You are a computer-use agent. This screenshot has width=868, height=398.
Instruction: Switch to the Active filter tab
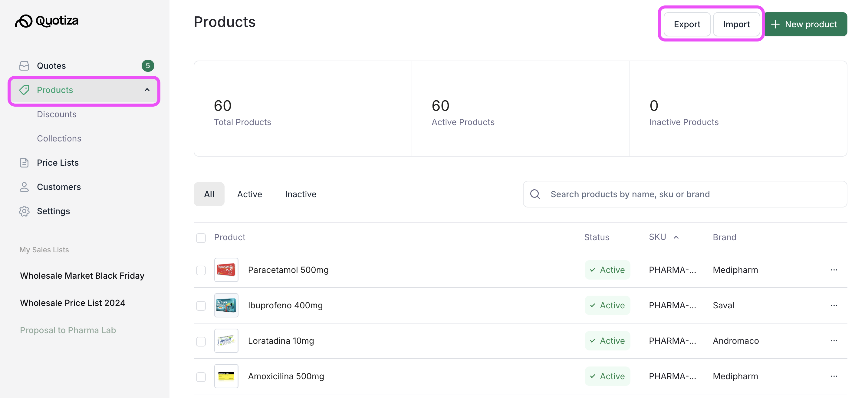(x=249, y=194)
